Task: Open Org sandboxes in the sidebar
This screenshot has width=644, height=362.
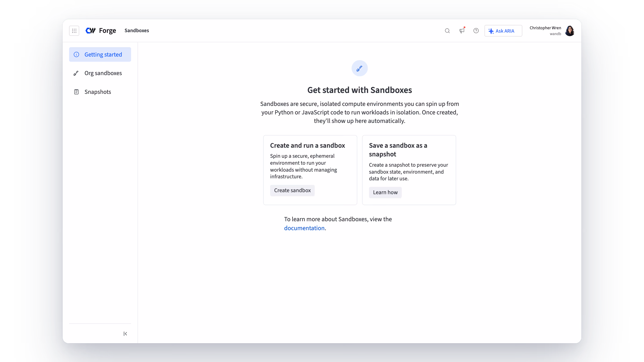Action: click(x=100, y=73)
